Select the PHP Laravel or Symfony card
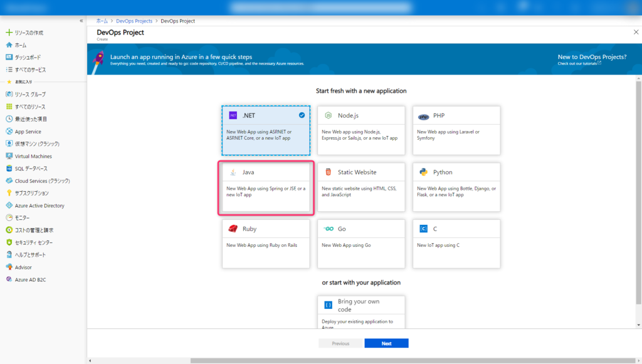The height and width of the screenshot is (364, 642). [x=456, y=130]
